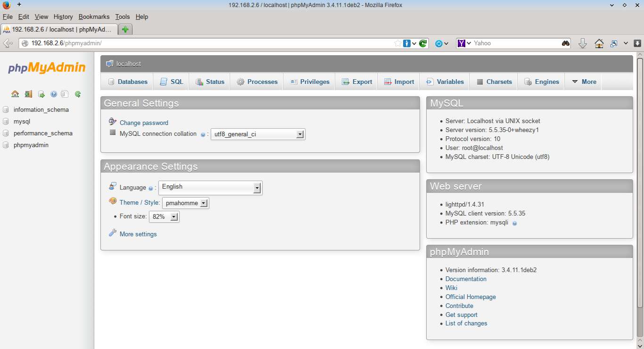Open the Privileges tab
644x349 pixels.
pyautogui.click(x=309, y=82)
